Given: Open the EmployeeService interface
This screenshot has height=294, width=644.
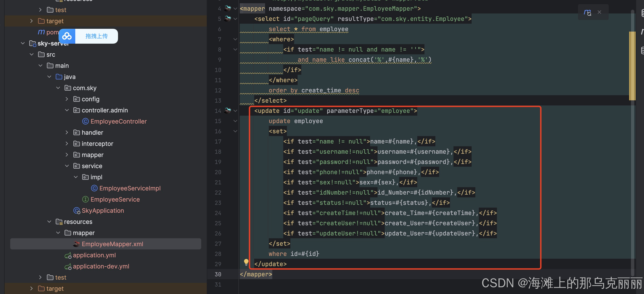Looking at the screenshot, I should pyautogui.click(x=115, y=199).
